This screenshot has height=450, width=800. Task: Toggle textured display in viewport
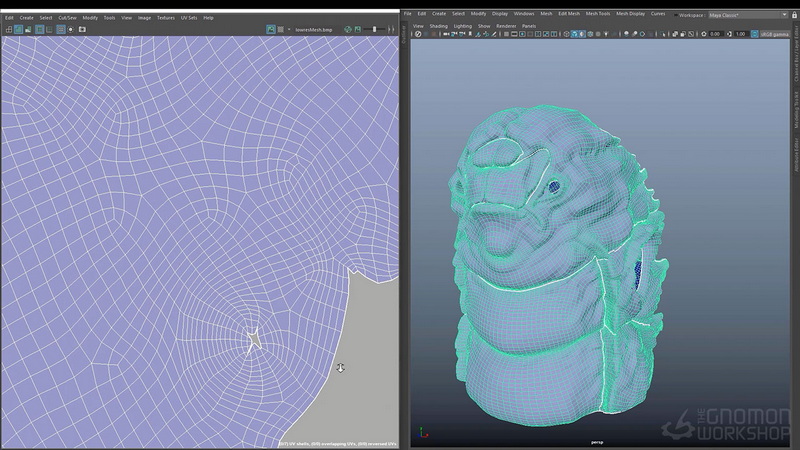(x=598, y=34)
